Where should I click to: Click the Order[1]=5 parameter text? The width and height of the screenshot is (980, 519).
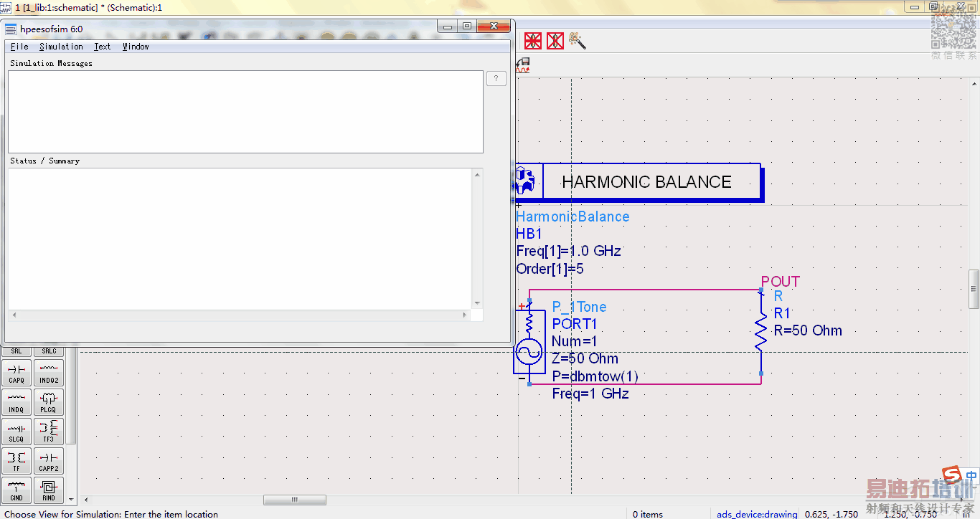(550, 269)
